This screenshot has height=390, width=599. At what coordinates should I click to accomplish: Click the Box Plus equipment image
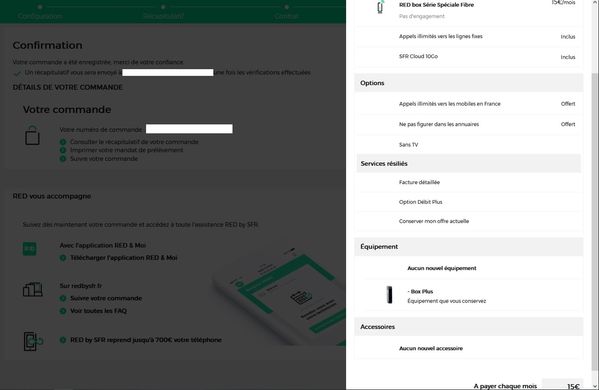(x=389, y=295)
